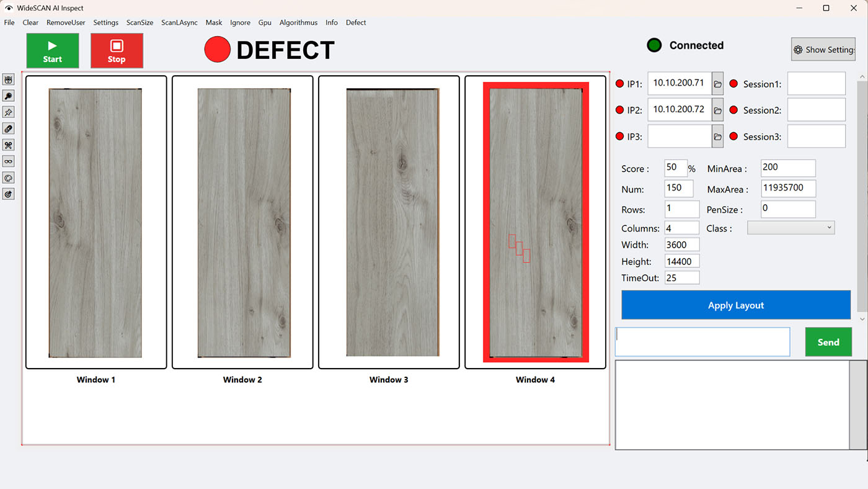Screen dimensions: 868x489
Task: Open the Settings menu
Action: pos(106,22)
